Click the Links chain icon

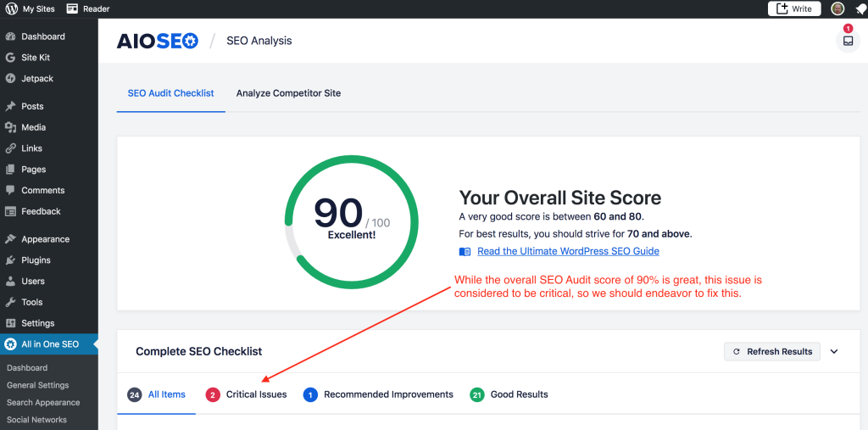click(x=10, y=148)
